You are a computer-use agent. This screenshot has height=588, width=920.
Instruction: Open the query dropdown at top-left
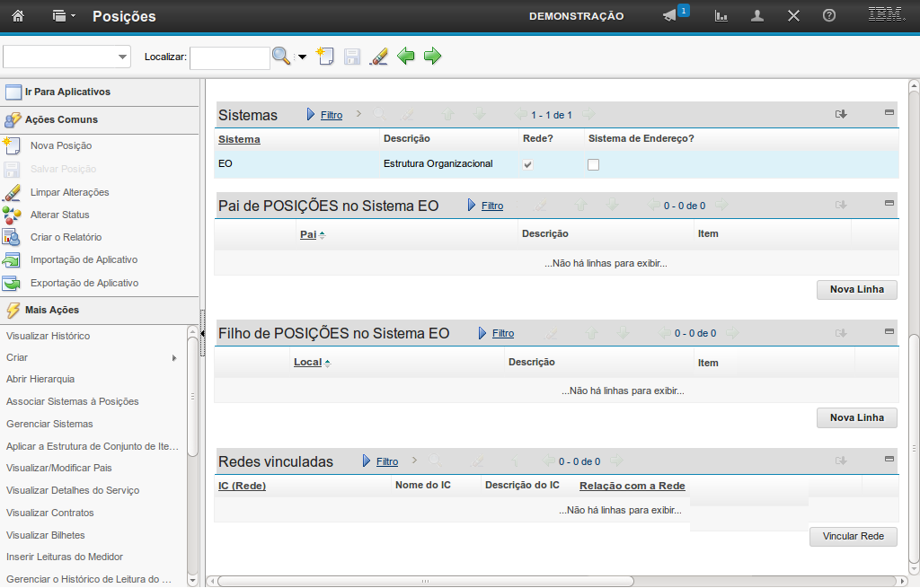[67, 57]
